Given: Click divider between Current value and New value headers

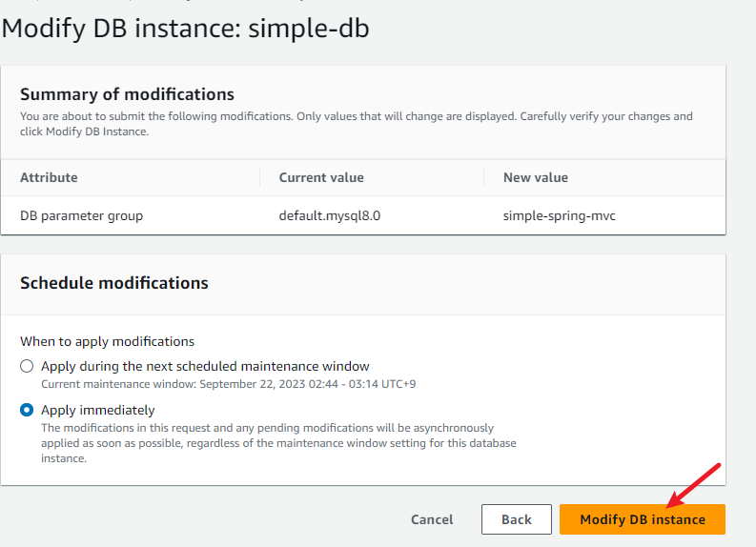Looking at the screenshot, I should click(484, 177).
